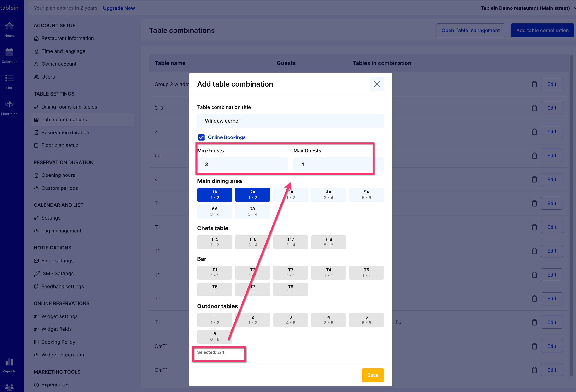The width and height of the screenshot is (576, 392).
Task: Delete the Group 2 window combination
Action: [x=534, y=84]
